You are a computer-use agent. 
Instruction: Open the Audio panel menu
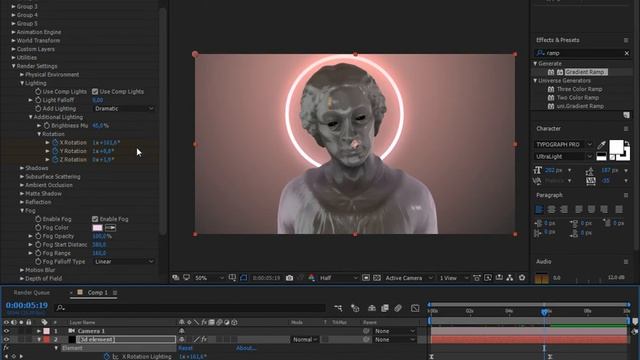[626, 262]
